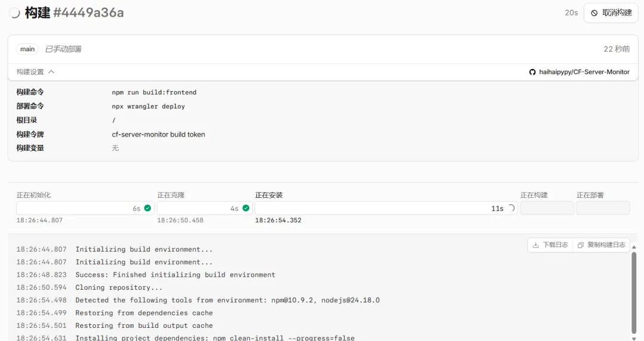Select the 正在初始化 initializing stage bar

pos(85,208)
